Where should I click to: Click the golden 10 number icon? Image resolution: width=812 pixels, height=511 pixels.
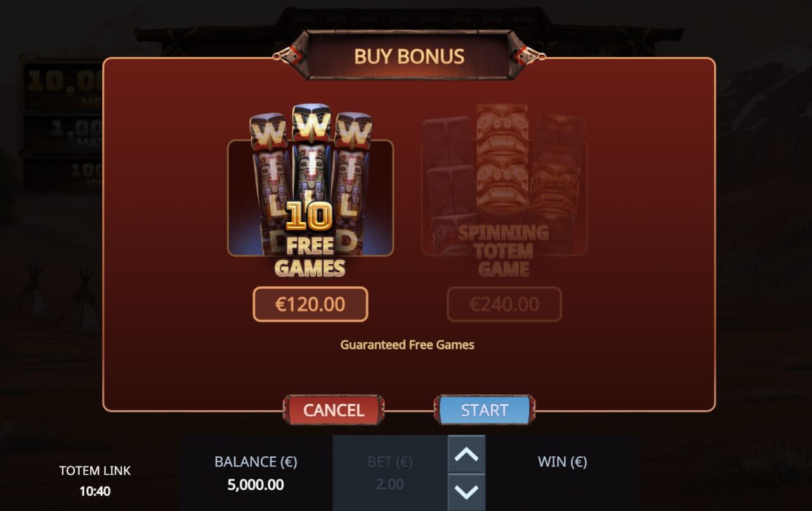(309, 216)
